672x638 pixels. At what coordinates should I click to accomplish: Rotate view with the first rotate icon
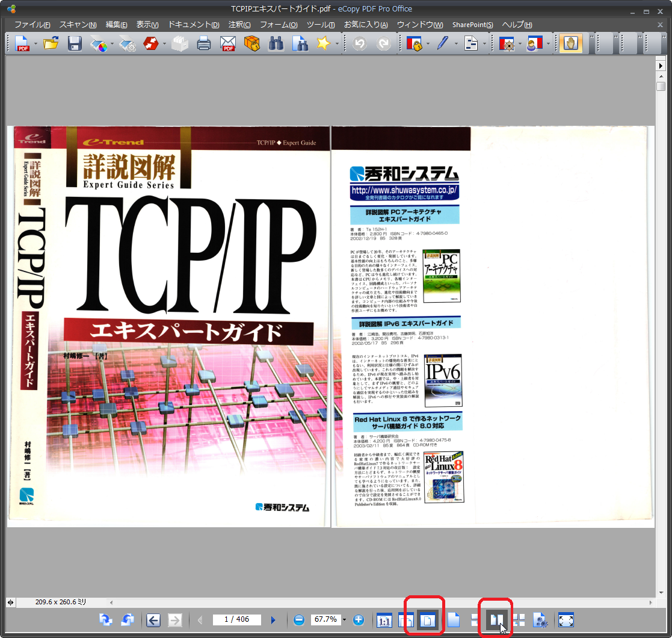pyautogui.click(x=105, y=619)
